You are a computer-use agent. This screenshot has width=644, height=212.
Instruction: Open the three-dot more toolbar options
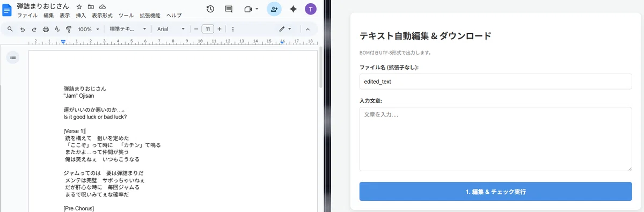pyautogui.click(x=232, y=29)
